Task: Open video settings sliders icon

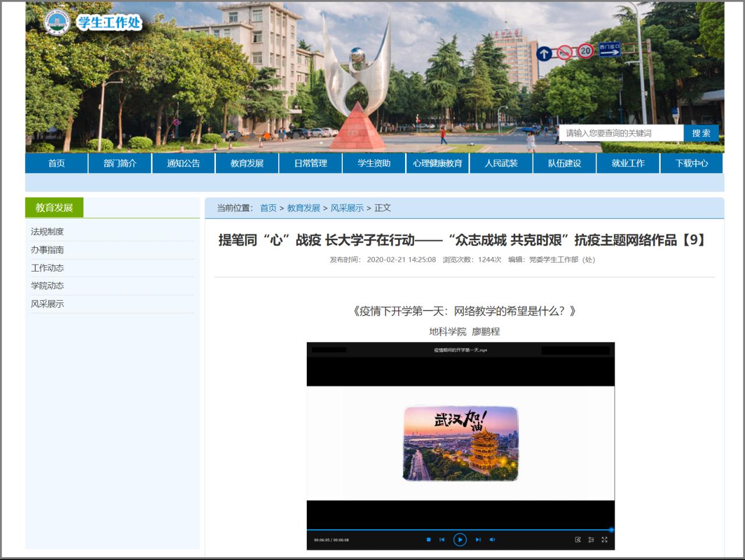Action: tap(591, 540)
